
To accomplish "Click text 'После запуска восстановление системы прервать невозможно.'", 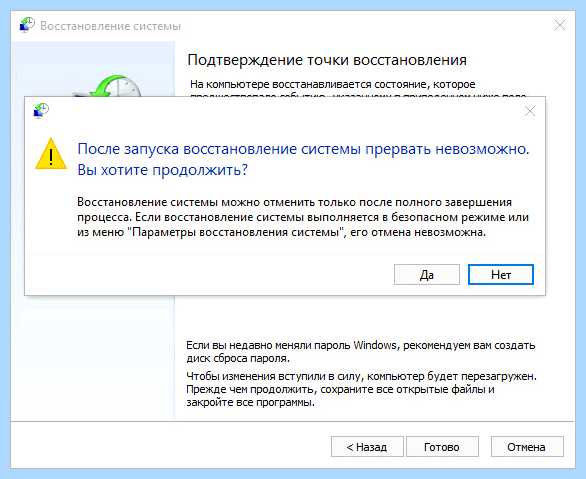I will pos(303,149).
